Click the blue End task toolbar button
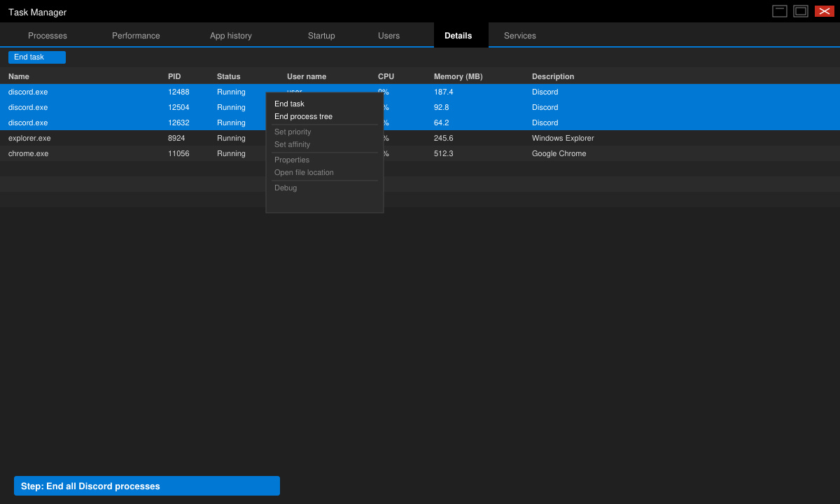Viewport: 840px width, 504px height. point(37,57)
